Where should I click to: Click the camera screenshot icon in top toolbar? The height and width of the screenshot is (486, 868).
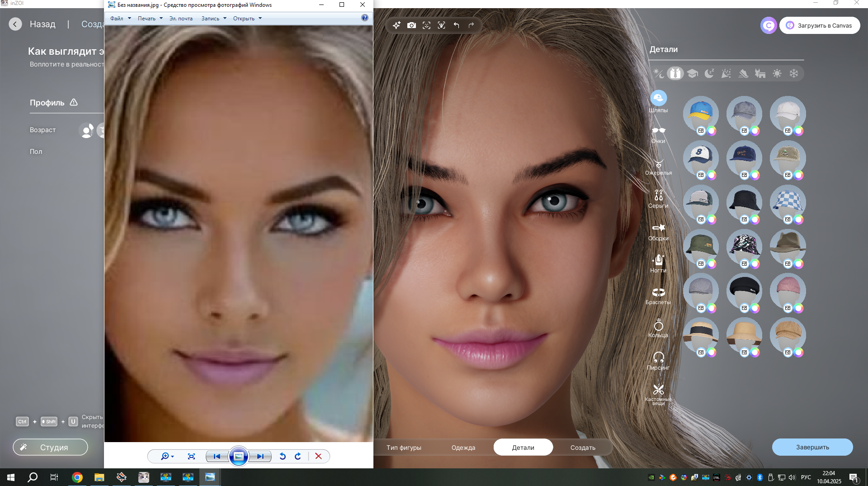(x=411, y=25)
